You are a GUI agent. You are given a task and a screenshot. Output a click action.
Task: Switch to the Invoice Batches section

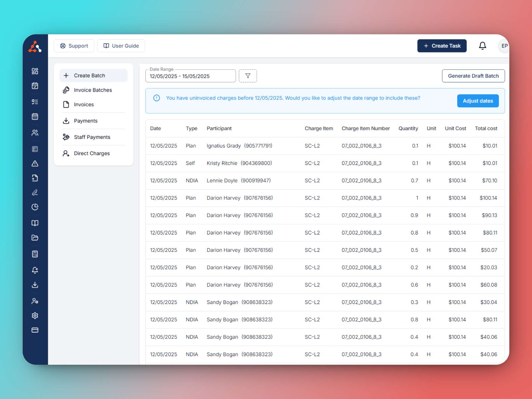pos(93,90)
